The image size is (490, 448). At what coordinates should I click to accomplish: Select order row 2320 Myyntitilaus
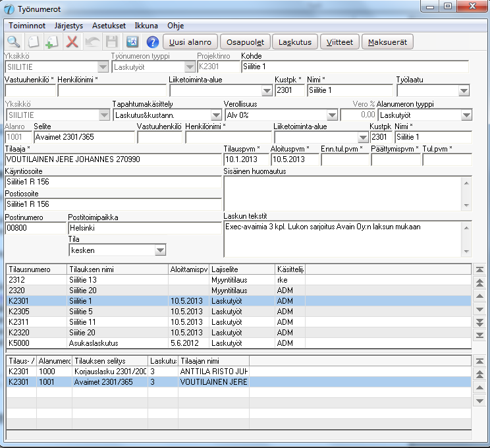[x=239, y=291]
